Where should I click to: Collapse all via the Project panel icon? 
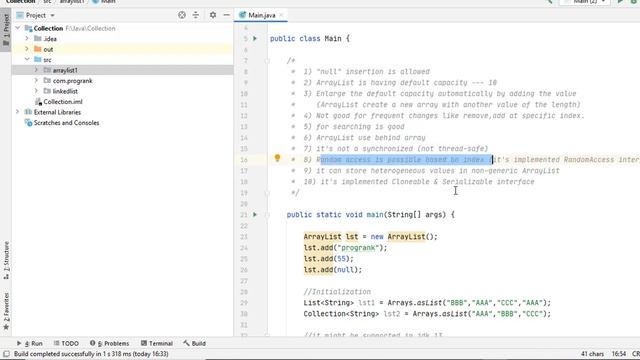click(196, 15)
